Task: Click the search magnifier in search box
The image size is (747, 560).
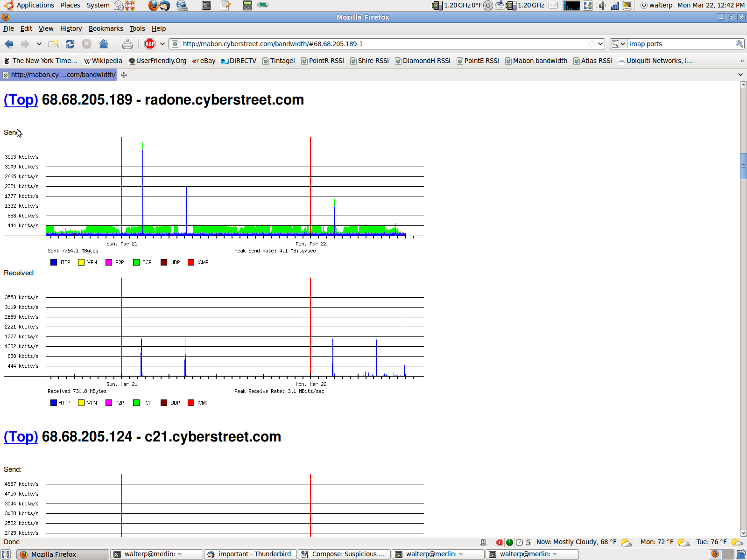Action: tap(739, 44)
